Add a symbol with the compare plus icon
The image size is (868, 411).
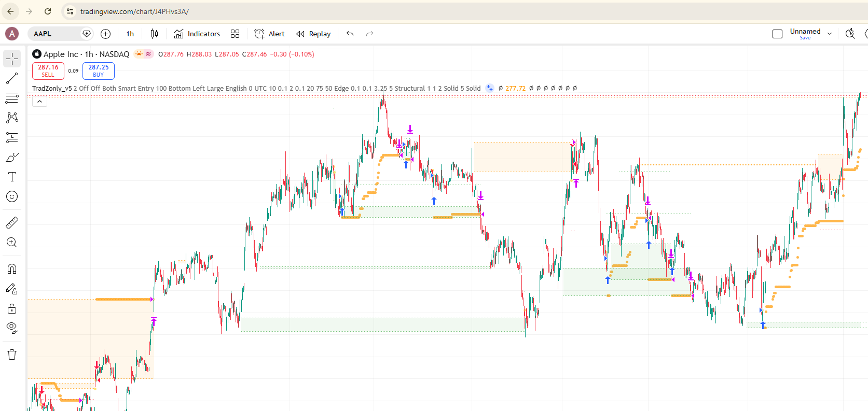point(105,34)
